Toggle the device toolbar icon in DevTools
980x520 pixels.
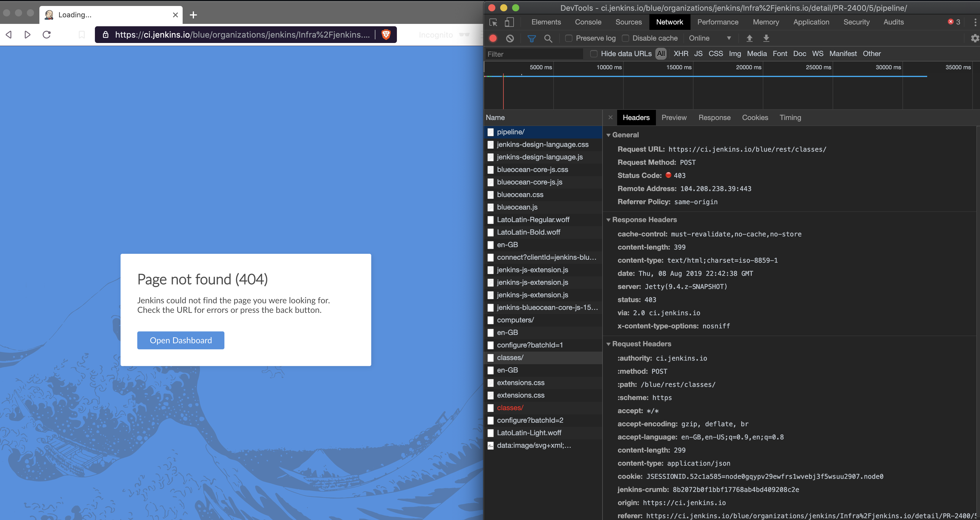(509, 22)
